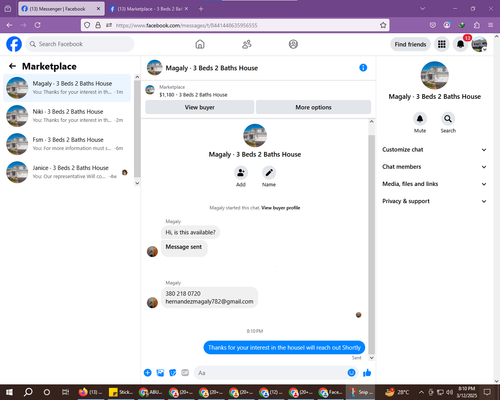Expand Privacy & support section
Screen dimensions: 500x400
(x=434, y=201)
